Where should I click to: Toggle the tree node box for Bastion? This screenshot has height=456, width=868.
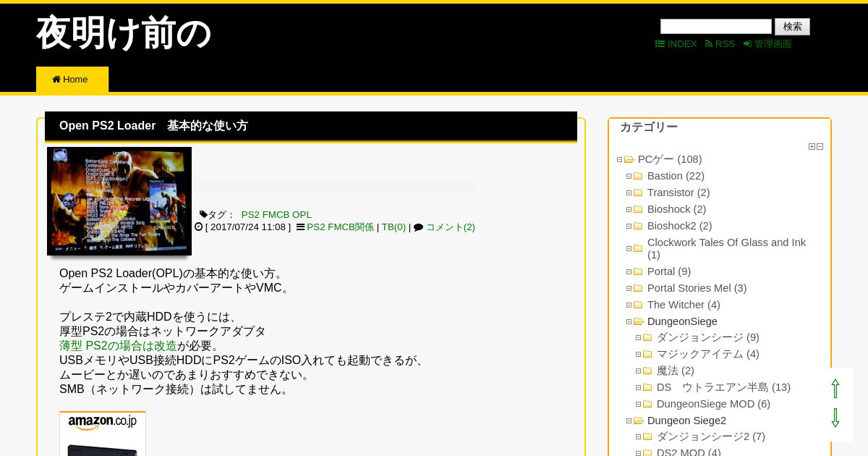629,177
